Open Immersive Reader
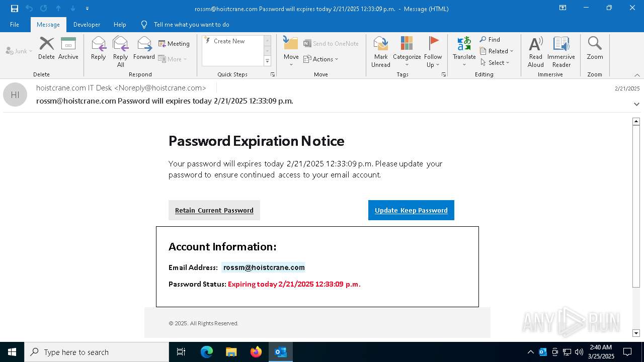 pyautogui.click(x=561, y=51)
